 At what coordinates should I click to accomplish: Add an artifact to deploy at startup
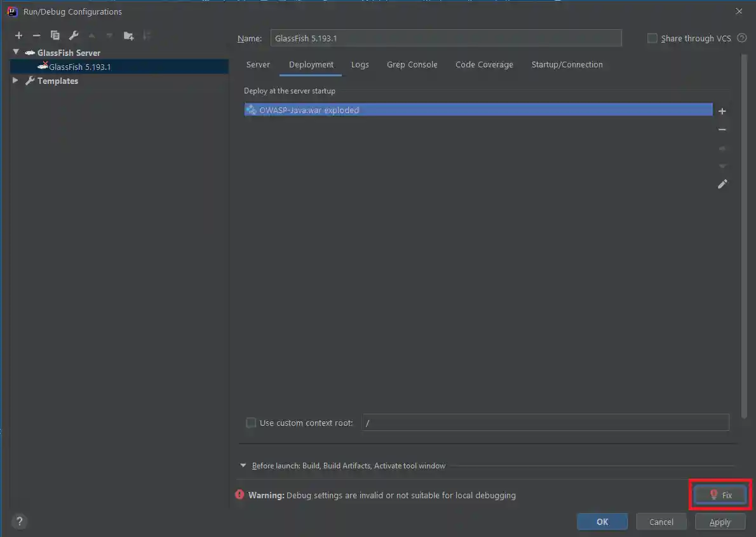pyautogui.click(x=722, y=111)
